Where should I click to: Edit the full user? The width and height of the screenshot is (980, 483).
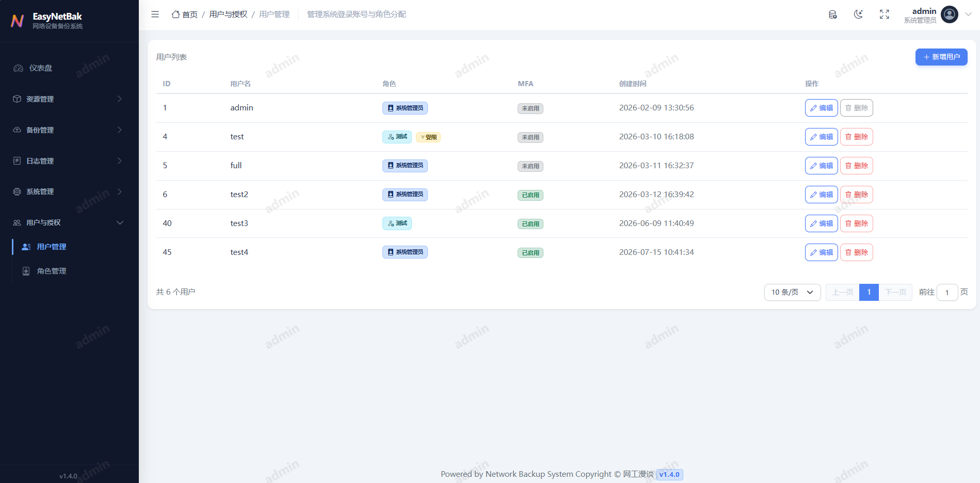(x=821, y=166)
